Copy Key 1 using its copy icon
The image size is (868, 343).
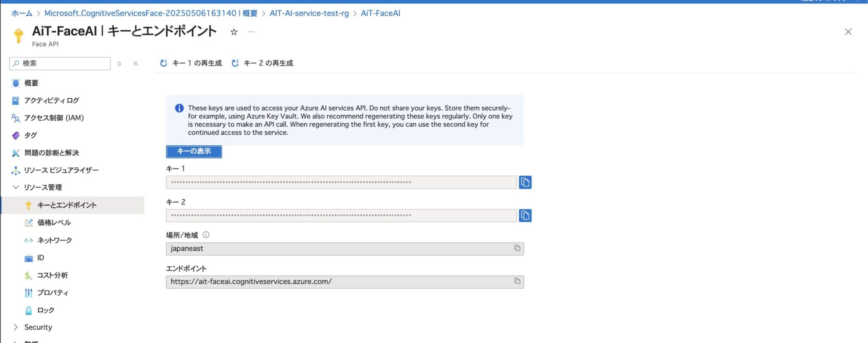tap(526, 182)
